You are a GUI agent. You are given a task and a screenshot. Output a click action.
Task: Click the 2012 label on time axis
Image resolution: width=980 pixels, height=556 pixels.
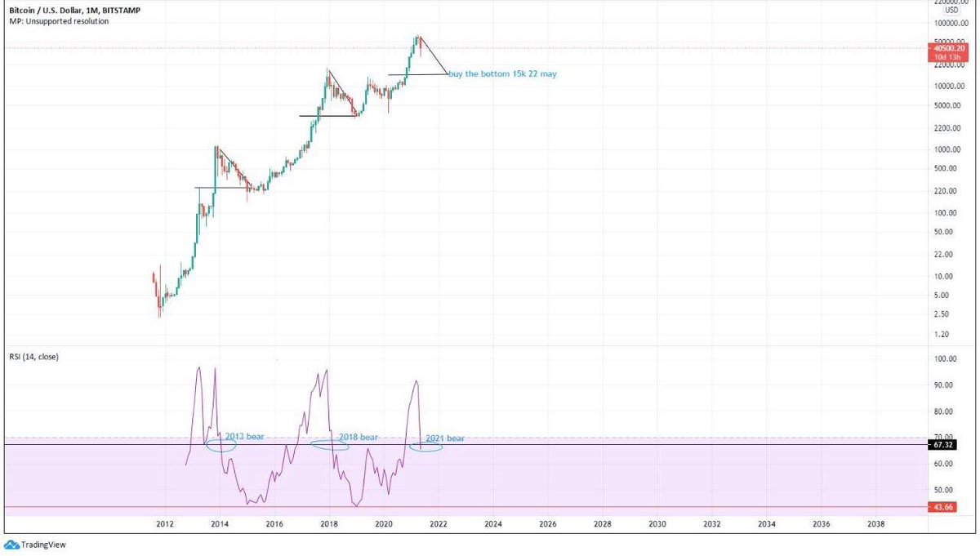[165, 524]
